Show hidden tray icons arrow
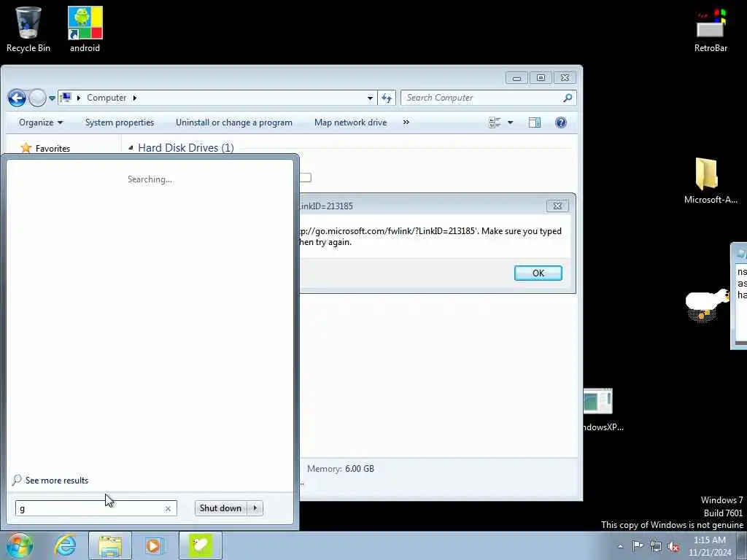Viewport: 747px width, 560px height. point(620,546)
